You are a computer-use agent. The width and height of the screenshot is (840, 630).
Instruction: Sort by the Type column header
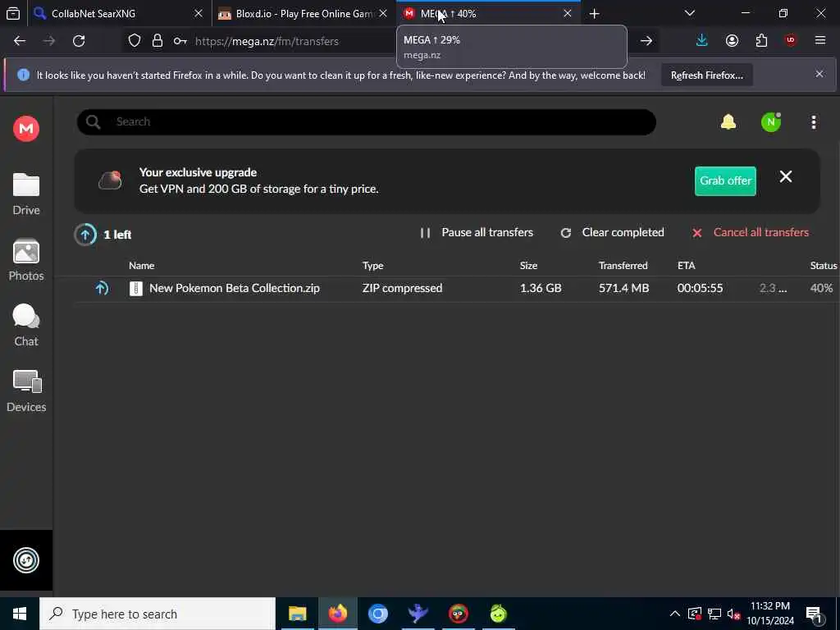click(x=373, y=266)
